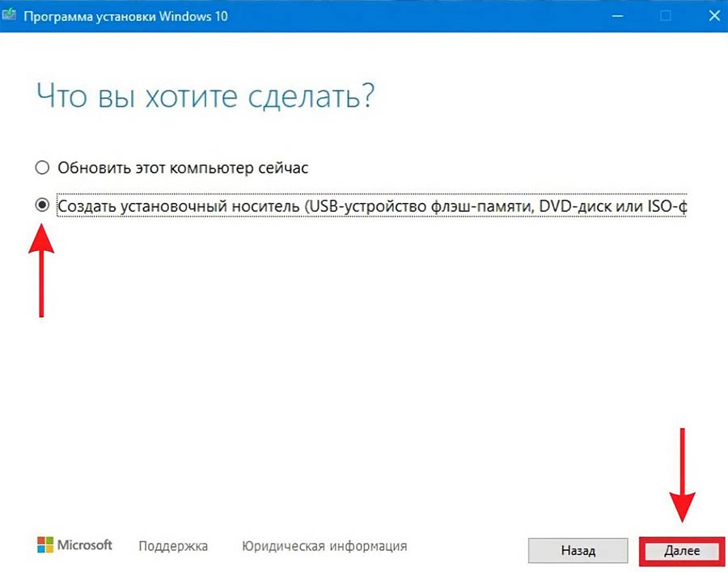728x572 pixels.
Task: Close the Windows 10 setup window
Action: tap(710, 15)
